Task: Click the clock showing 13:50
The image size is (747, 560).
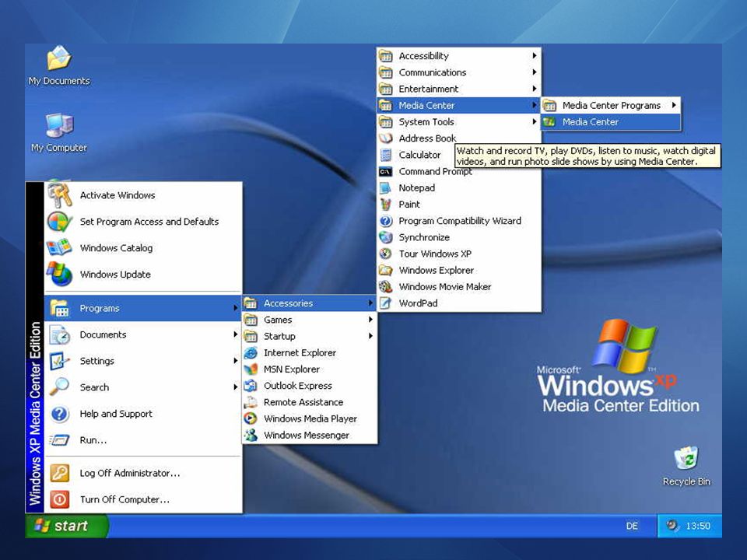Action: point(698,526)
